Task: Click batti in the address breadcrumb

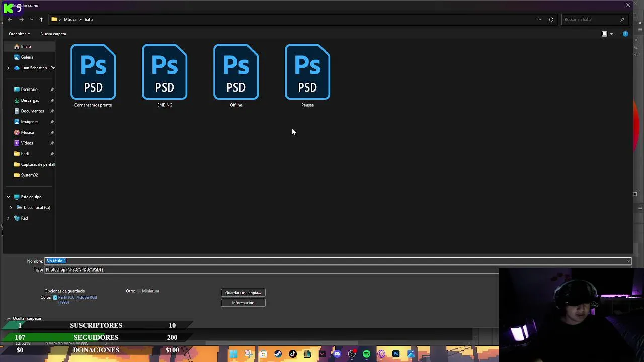Action: (89, 19)
